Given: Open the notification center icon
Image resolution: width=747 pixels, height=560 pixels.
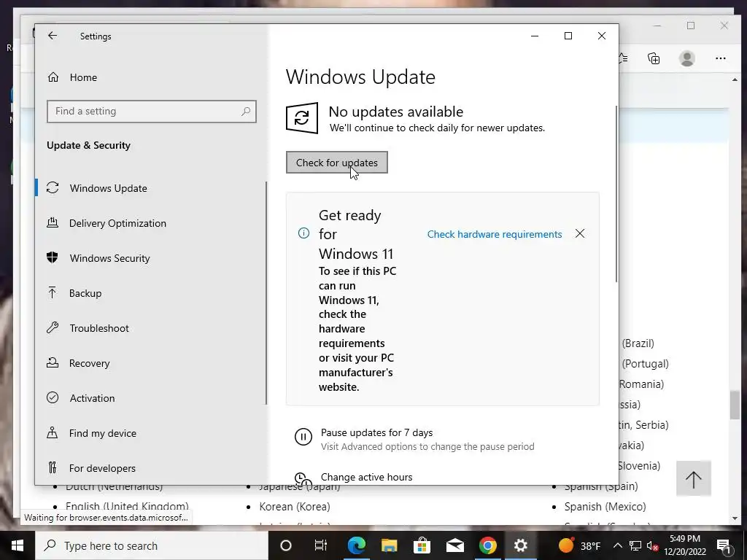Looking at the screenshot, I should 724,545.
